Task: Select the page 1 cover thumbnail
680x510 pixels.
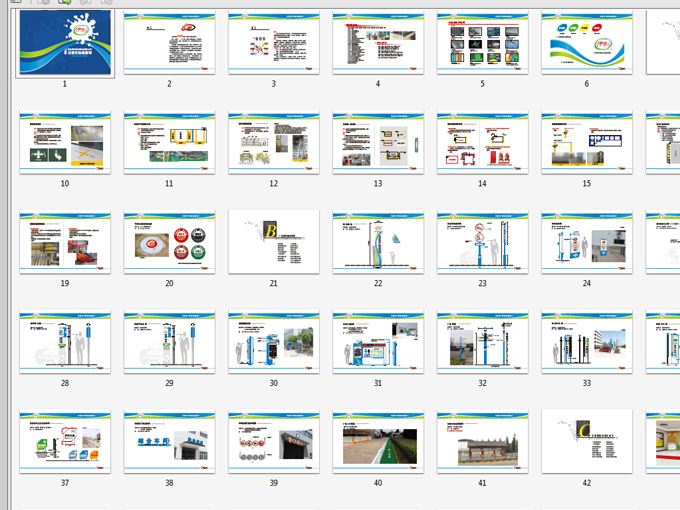Action: pyautogui.click(x=65, y=42)
